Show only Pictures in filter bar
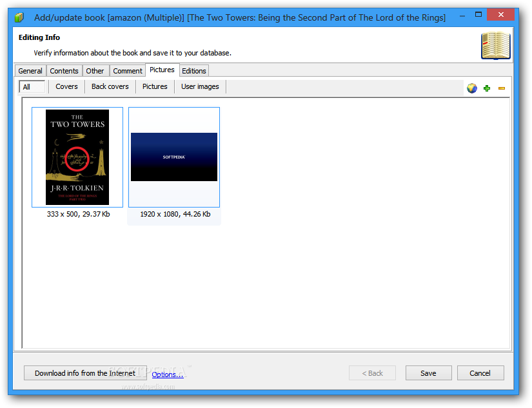The height and width of the screenshot is (408, 532). [155, 86]
